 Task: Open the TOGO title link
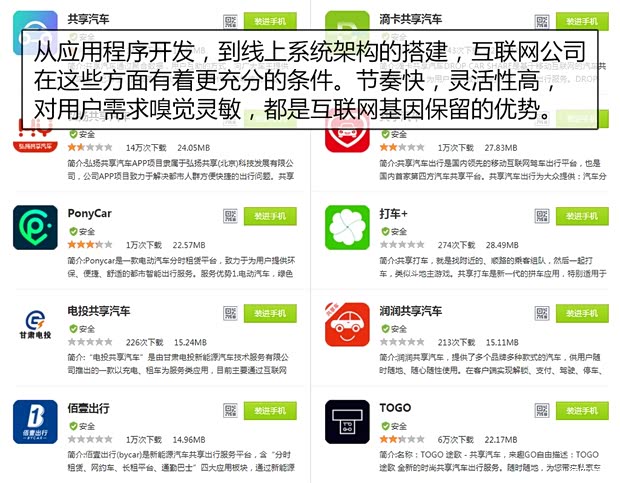click(x=395, y=408)
